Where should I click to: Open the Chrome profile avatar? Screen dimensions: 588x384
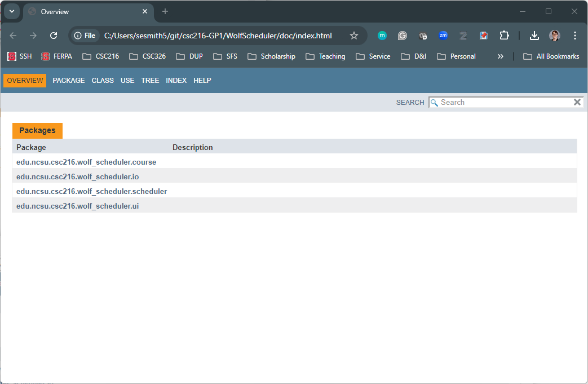point(555,35)
